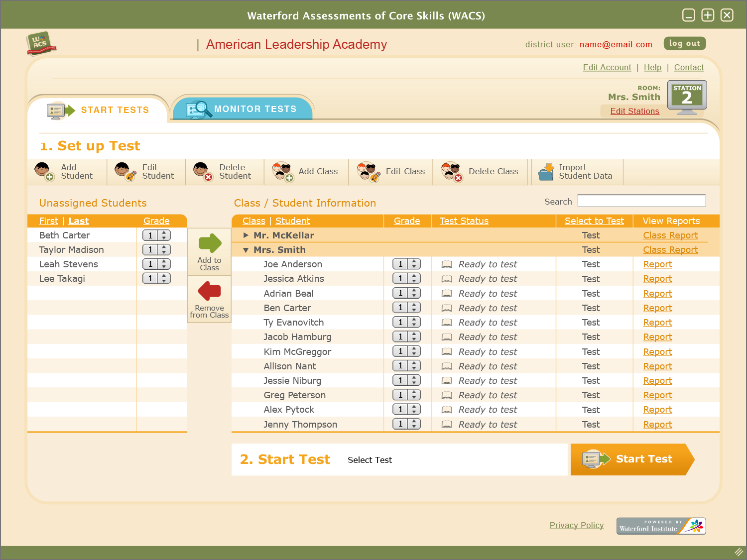
Task: Click the book icon for Ty Evanovitch
Action: point(447,322)
